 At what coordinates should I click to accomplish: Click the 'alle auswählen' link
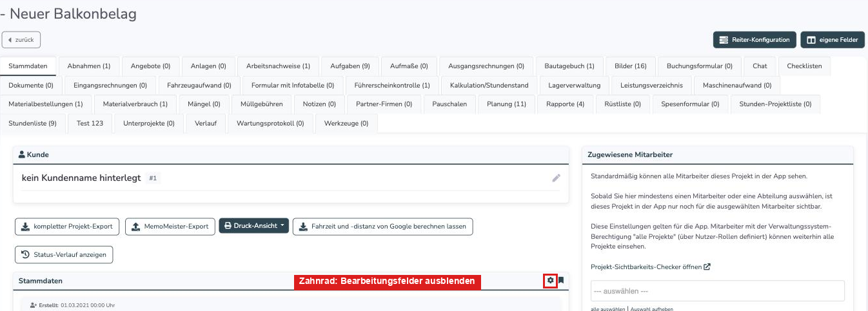coord(608,309)
